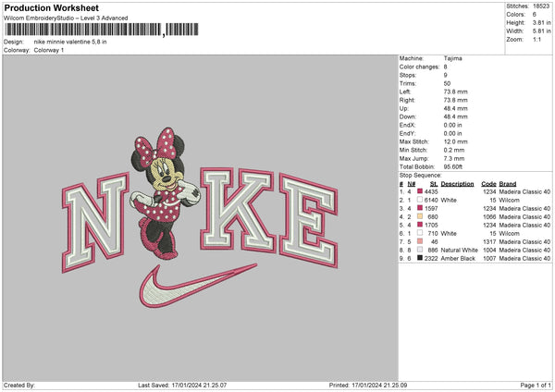Click the Amber Black swatch in row 9

pyautogui.click(x=420, y=258)
